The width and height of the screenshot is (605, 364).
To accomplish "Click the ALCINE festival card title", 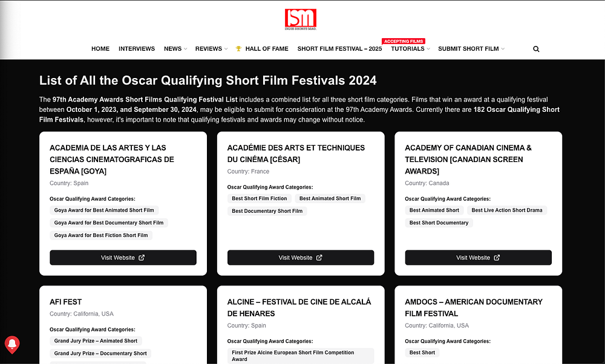I will (299, 308).
